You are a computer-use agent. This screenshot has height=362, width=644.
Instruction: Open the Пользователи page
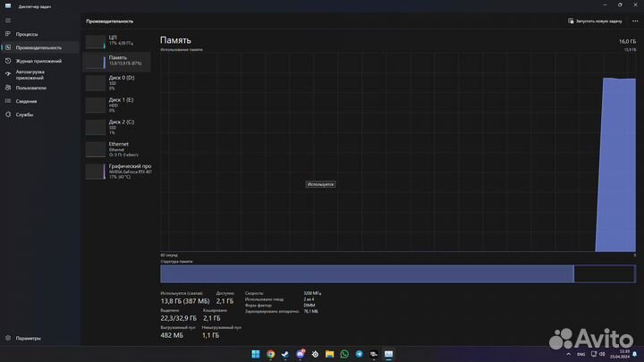(30, 88)
